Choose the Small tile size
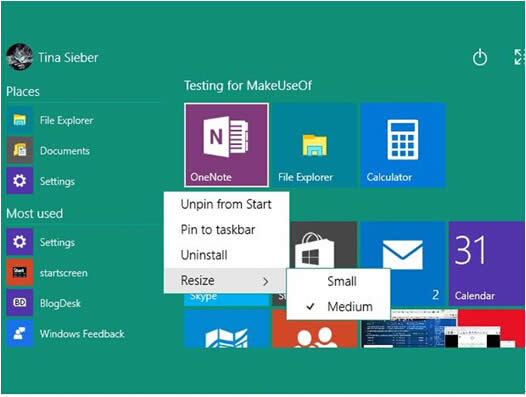Viewport: 526px width, 397px height. coord(338,282)
